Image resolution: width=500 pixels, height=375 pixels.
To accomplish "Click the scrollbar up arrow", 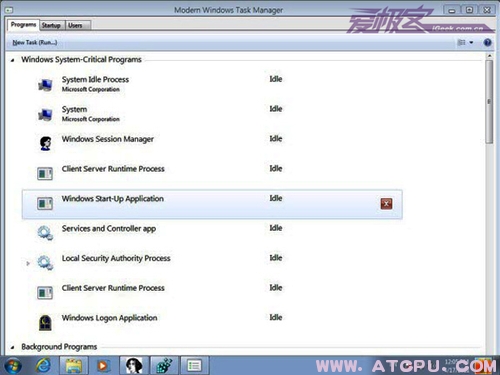I will tap(489, 56).
